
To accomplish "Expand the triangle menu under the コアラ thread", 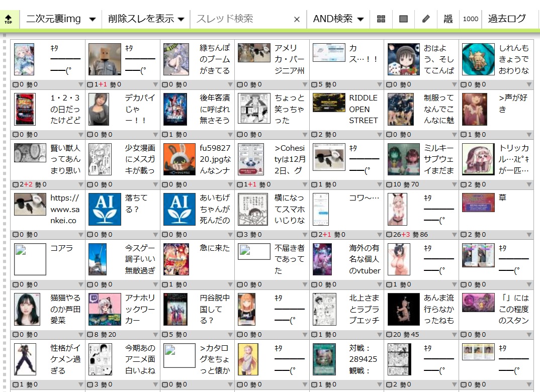I will (81, 285).
